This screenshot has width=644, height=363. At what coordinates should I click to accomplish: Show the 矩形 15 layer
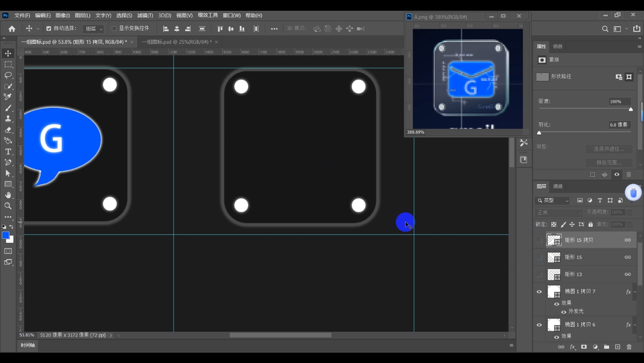[539, 257]
